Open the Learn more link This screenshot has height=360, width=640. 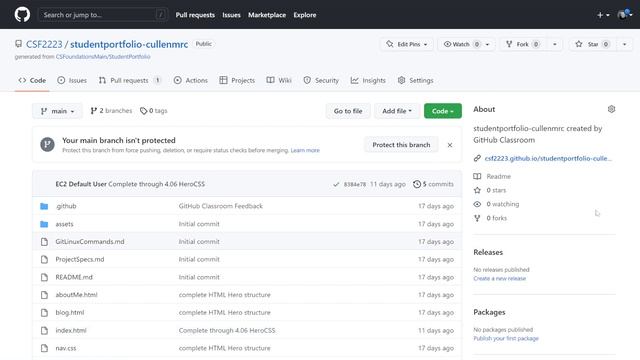pos(305,151)
